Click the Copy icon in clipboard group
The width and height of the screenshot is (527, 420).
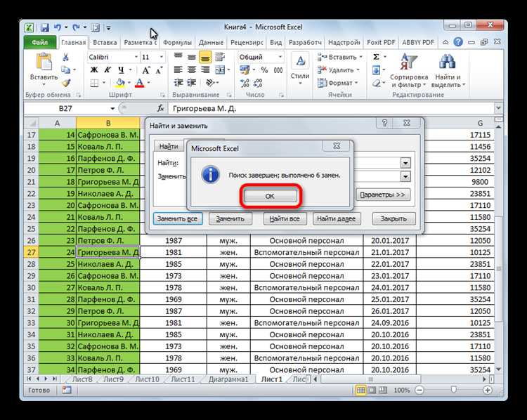[65, 70]
